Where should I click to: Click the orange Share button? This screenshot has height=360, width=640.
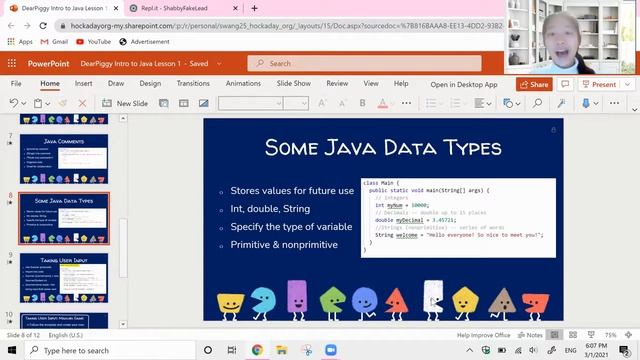[534, 84]
